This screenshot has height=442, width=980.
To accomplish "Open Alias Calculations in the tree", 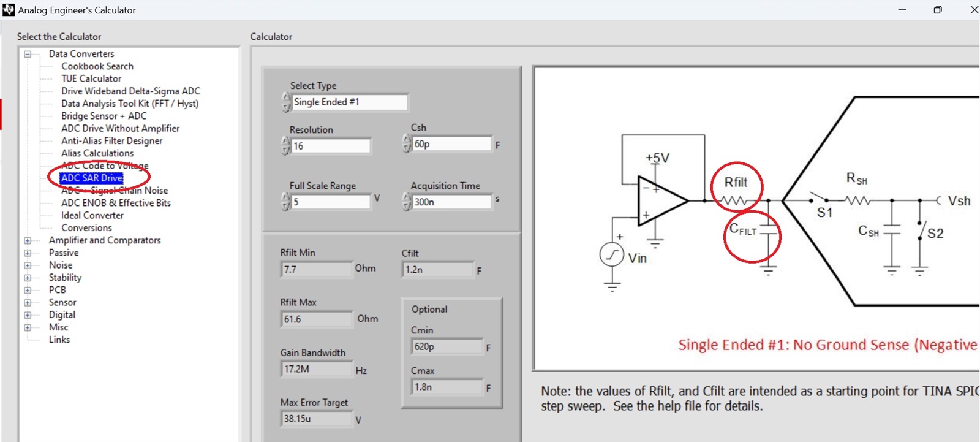I will click(x=97, y=153).
